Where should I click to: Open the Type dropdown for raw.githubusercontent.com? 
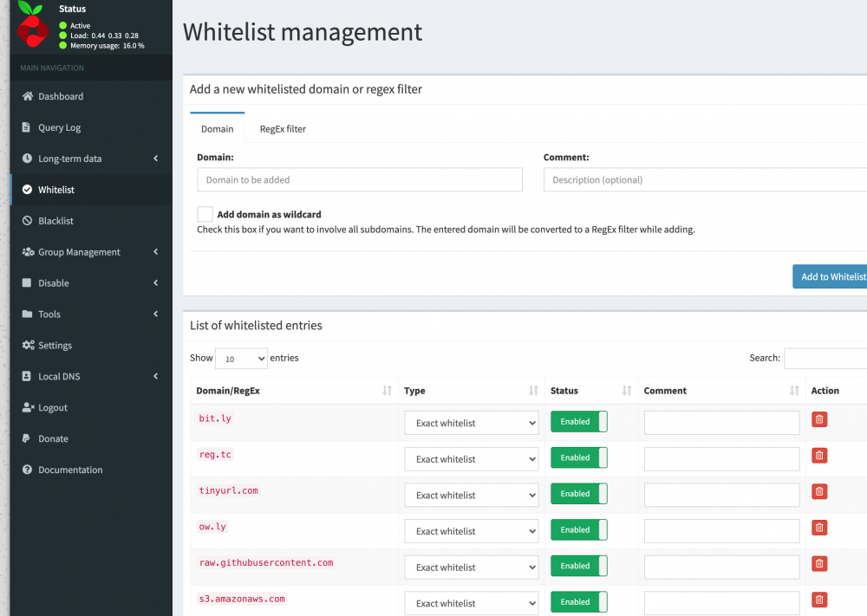point(472,567)
